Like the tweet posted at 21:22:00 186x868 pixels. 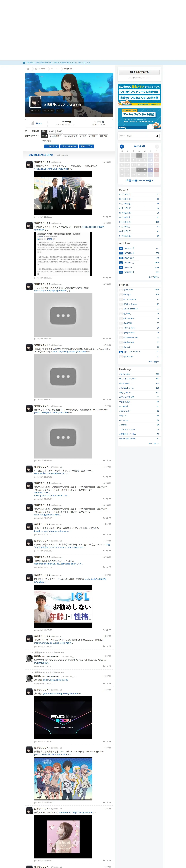(x=110, y=400)
